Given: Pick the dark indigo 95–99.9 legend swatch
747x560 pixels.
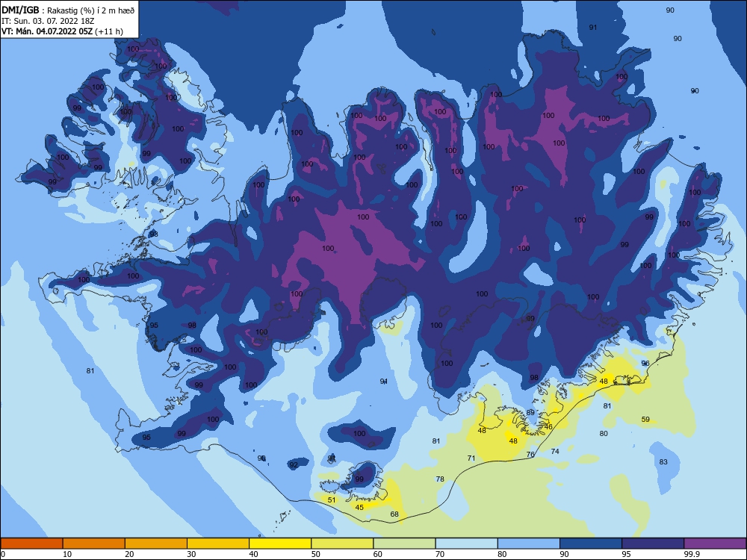Looking at the screenshot, I should coord(653,544).
